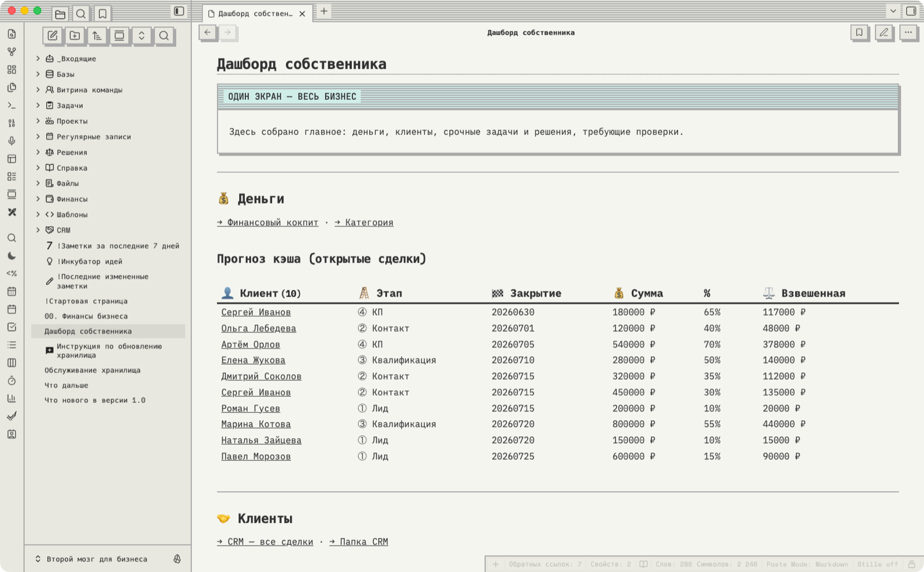Viewport: 924px width, 572px height.
Task: Expand the Проекты folder
Action: pos(38,121)
